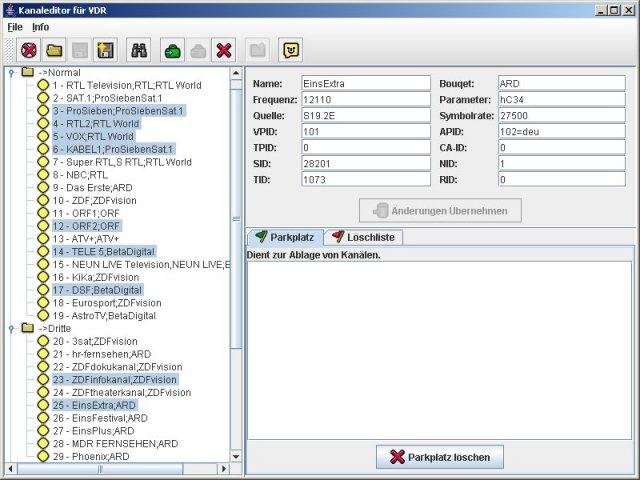The image size is (640, 480).
Task: Open channel file with folder icon
Action: [54, 51]
